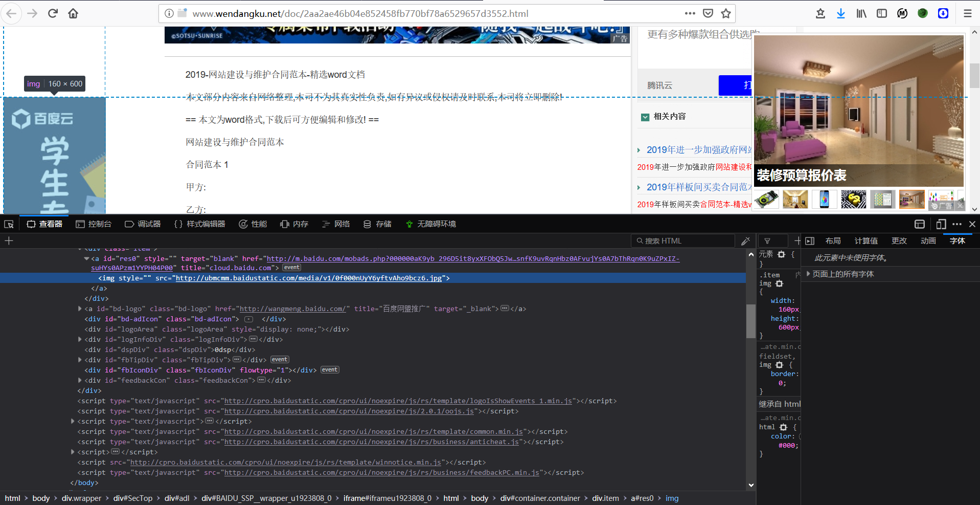Open the downloads panel arrow
Screen dimensions: 980x505
tap(841, 13)
